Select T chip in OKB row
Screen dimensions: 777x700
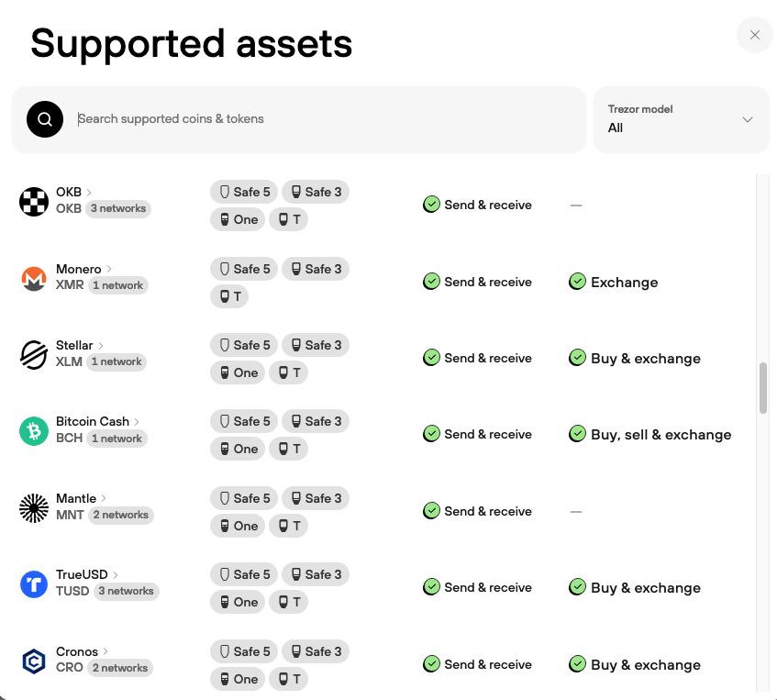288,219
